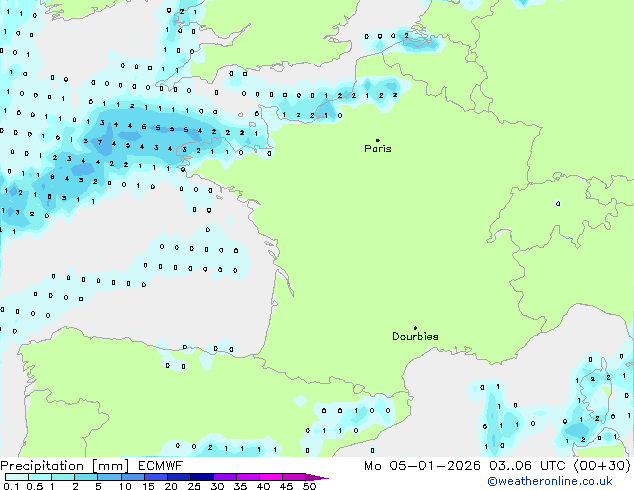Click the legend value label "0.1"
This screenshot has height=490, width=634.
(12, 486)
